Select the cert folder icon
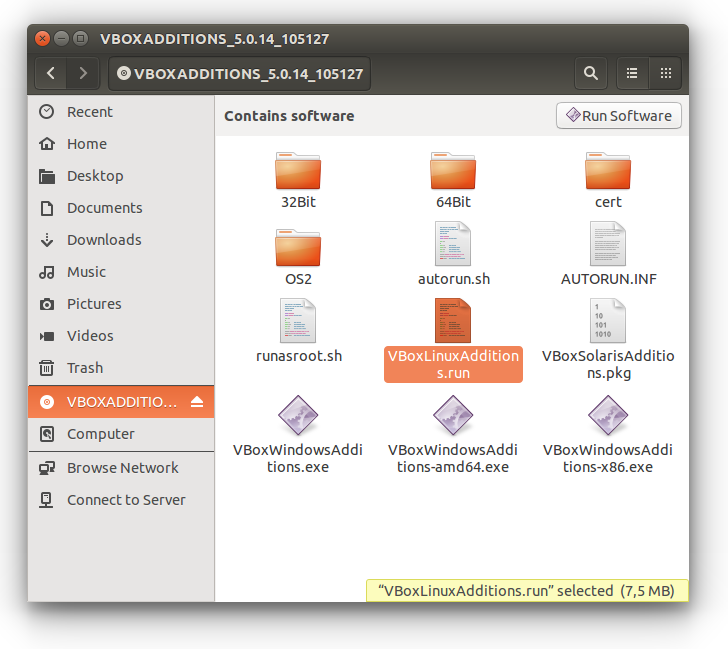728x649 pixels. [x=608, y=170]
